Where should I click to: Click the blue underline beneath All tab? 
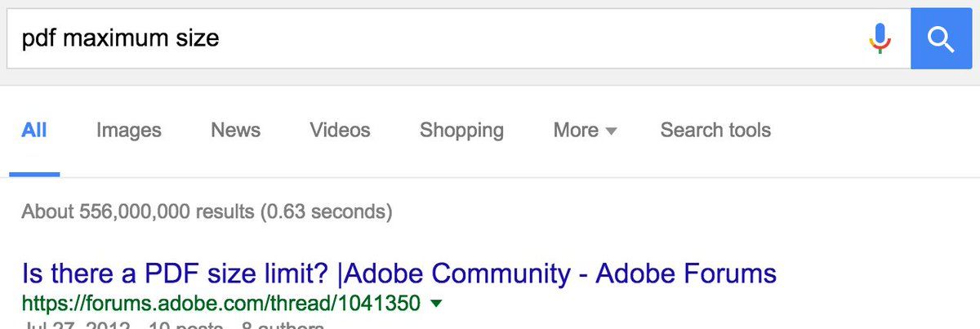pyautogui.click(x=34, y=173)
